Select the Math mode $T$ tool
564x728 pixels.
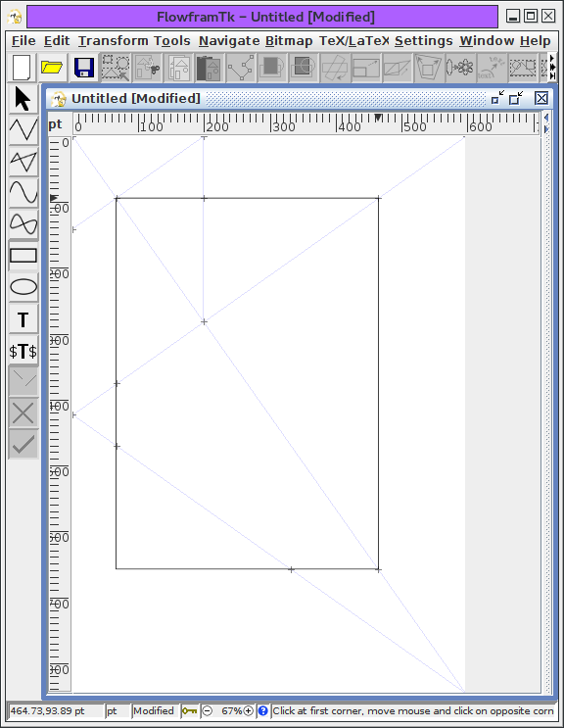[23, 351]
